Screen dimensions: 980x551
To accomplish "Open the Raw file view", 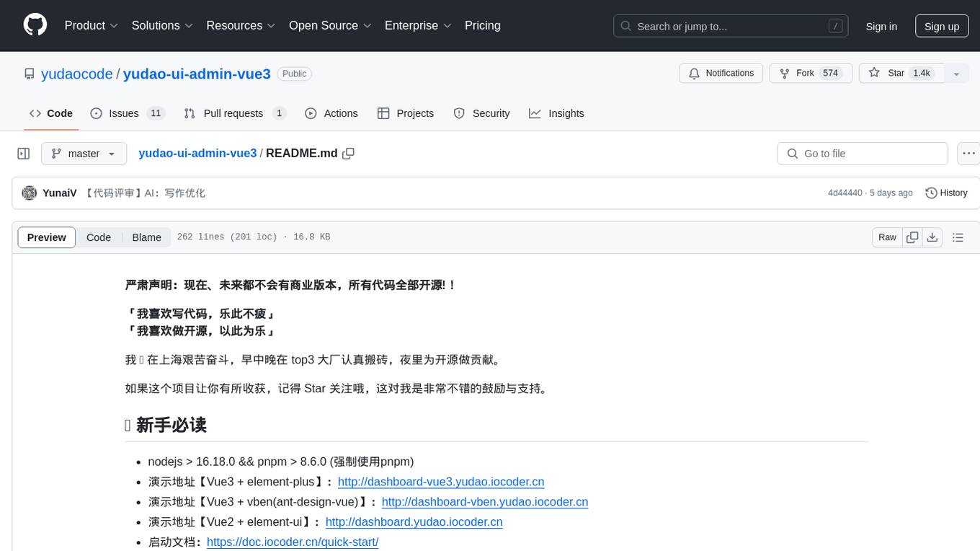I will [x=887, y=237].
